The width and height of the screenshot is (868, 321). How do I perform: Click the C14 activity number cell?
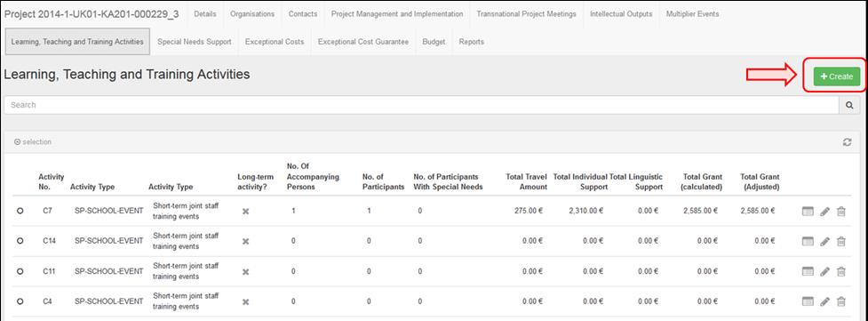point(49,241)
